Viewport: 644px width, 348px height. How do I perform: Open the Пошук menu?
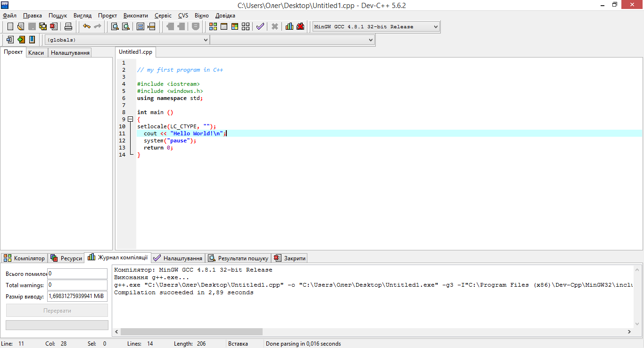point(58,16)
